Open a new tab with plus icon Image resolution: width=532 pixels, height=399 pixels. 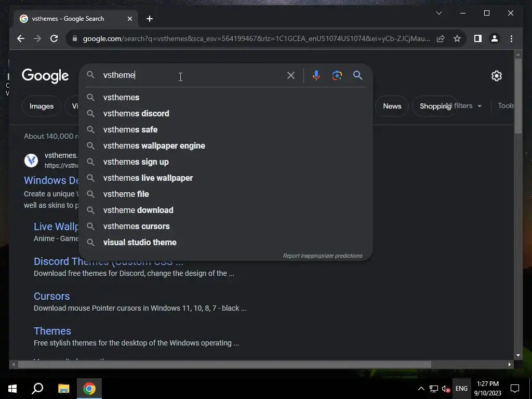click(x=150, y=19)
